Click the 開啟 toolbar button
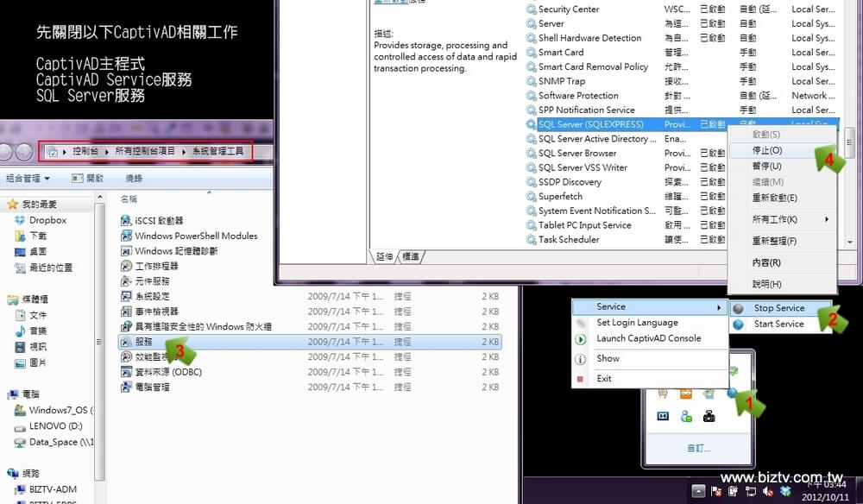This screenshot has width=863, height=504. click(x=88, y=179)
